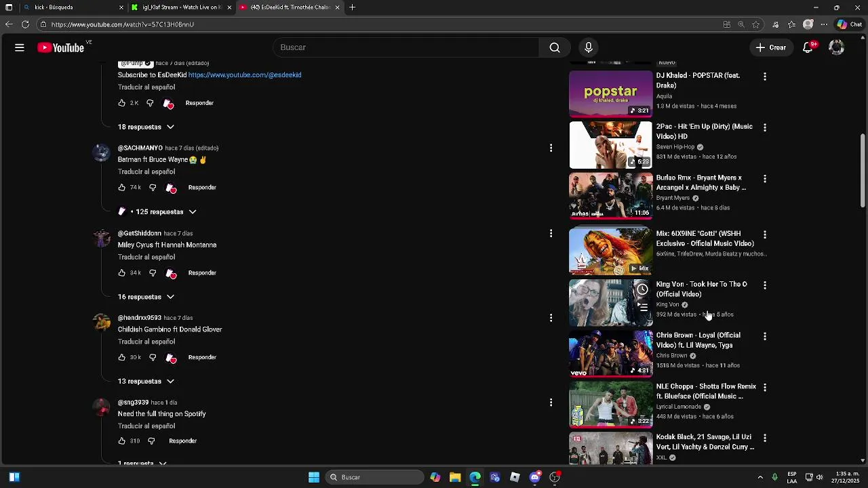Like the Miley Cyrus ft Hannah Montanna comment

122,273
